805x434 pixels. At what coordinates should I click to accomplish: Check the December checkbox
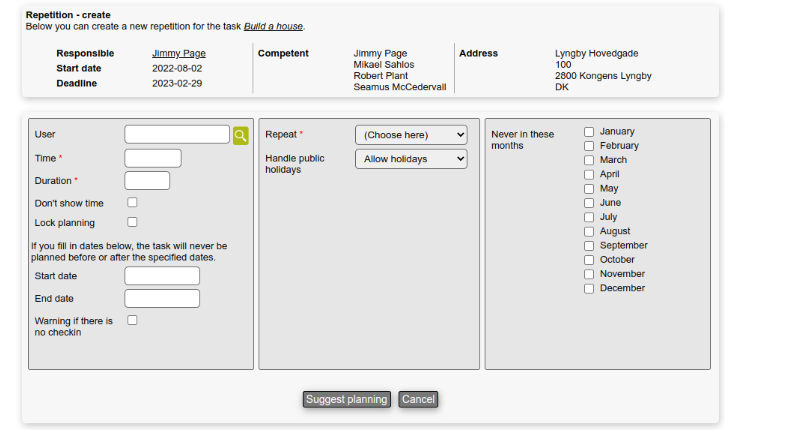tap(589, 289)
